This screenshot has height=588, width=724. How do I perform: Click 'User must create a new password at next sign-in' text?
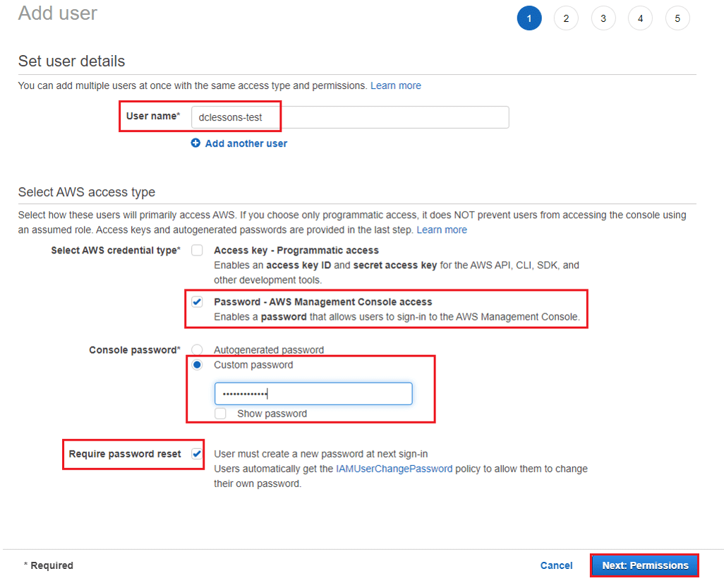(321, 454)
